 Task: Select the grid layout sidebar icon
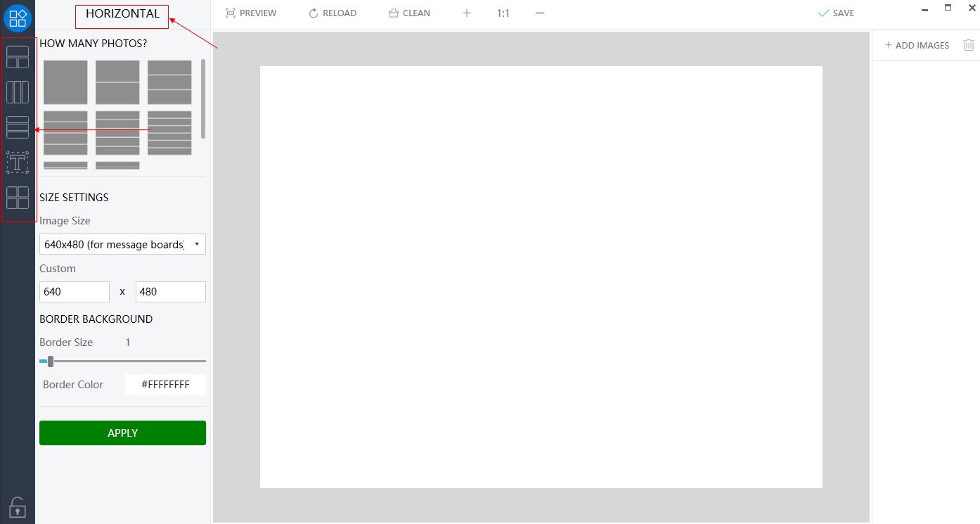tap(18, 198)
